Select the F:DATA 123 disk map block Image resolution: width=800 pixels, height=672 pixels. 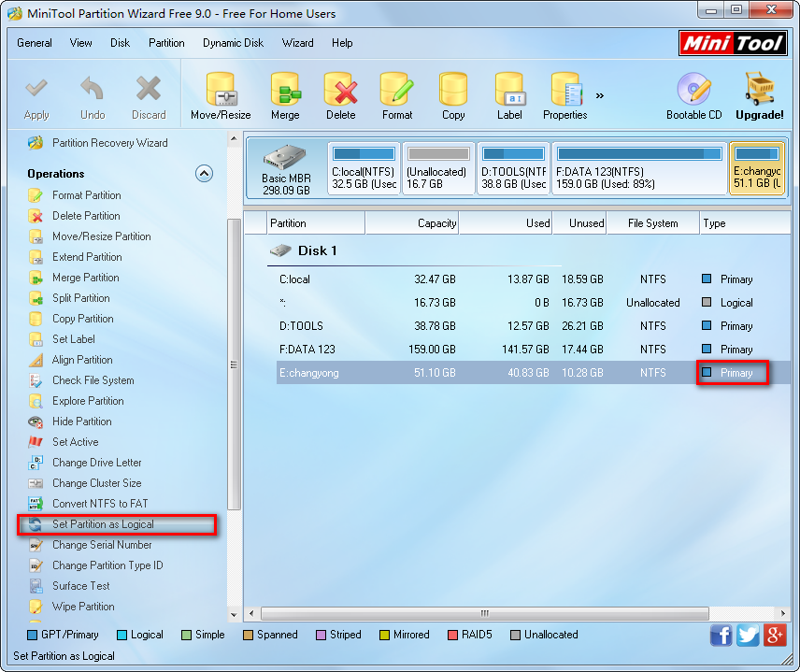(x=639, y=169)
